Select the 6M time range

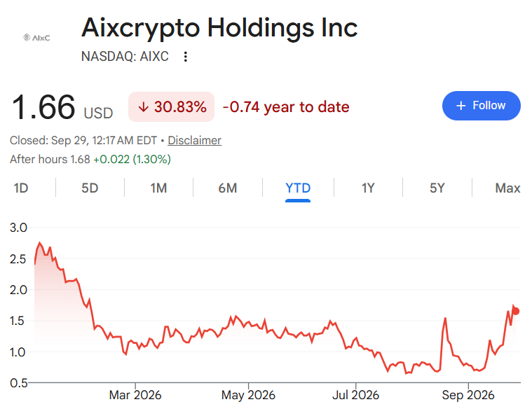(x=228, y=188)
